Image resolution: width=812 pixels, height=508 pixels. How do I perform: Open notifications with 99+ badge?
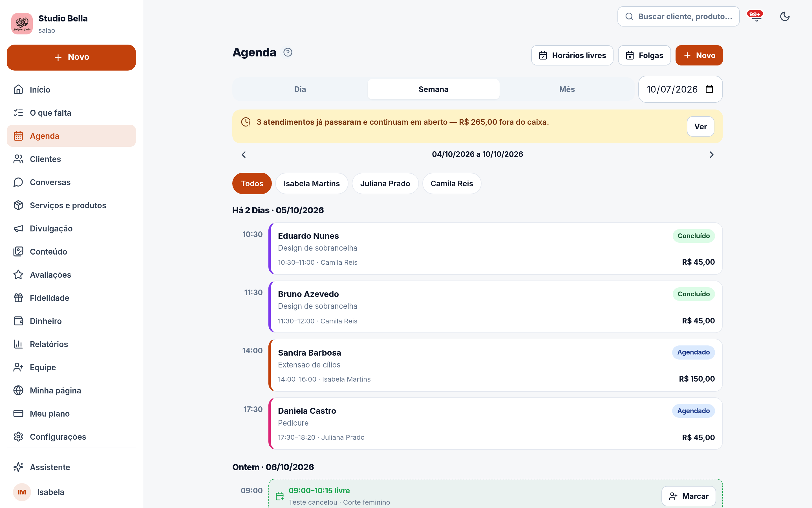tap(756, 16)
